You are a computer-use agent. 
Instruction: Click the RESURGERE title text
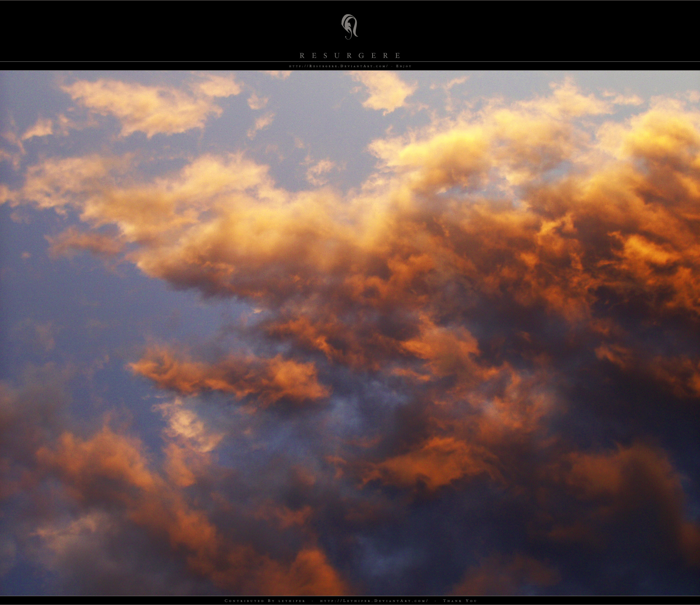pos(349,55)
